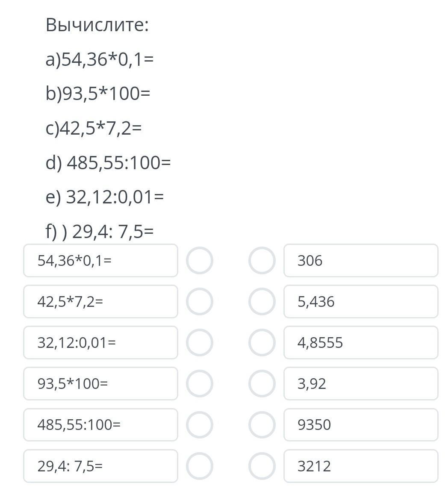Screen dimensions: 448x503
Task: Select the circle next to 54,36*0,1=
Action: click(200, 261)
